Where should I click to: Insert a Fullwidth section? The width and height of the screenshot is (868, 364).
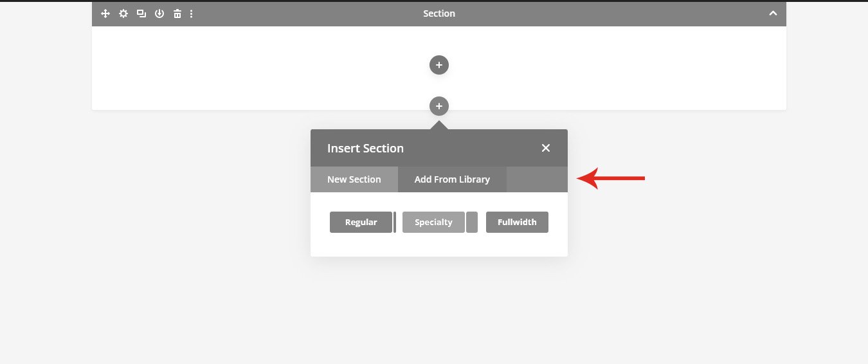517,222
